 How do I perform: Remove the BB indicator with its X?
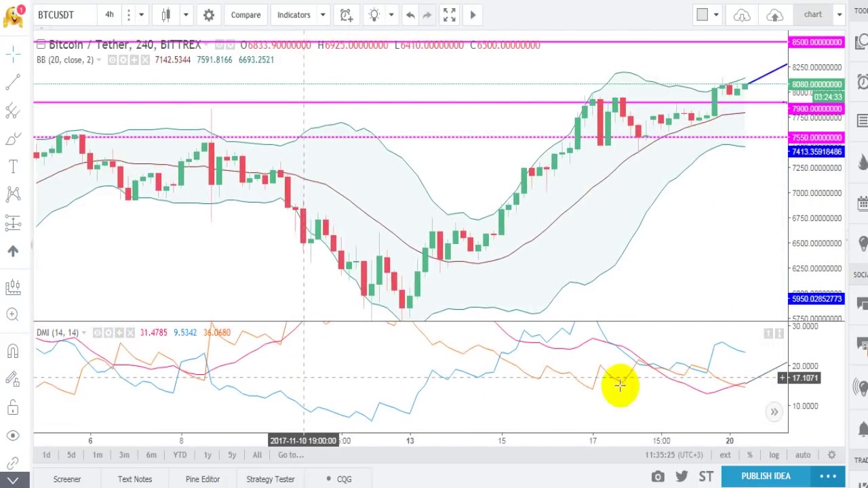pos(145,60)
